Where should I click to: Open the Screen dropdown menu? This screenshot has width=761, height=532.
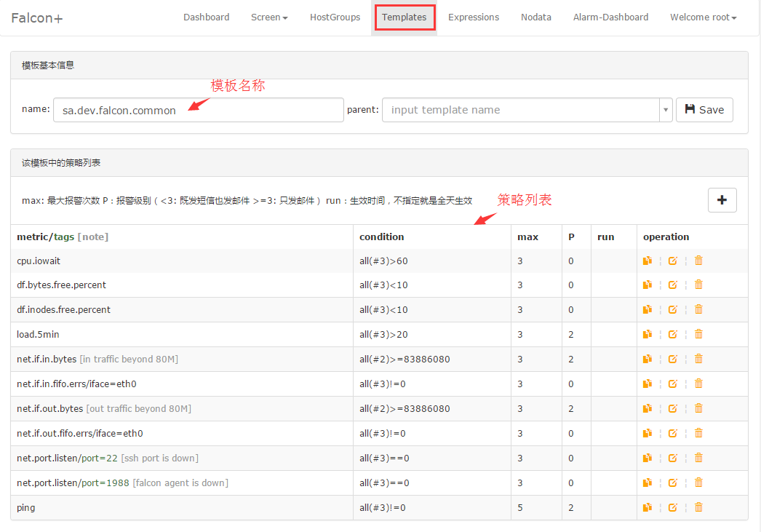[x=269, y=17]
